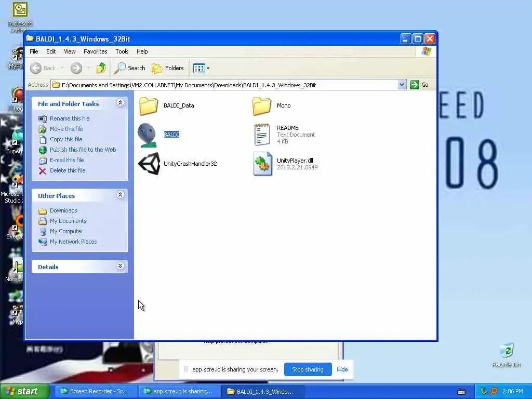
Task: Click E-mail this file link
Action: pyautogui.click(x=67, y=160)
